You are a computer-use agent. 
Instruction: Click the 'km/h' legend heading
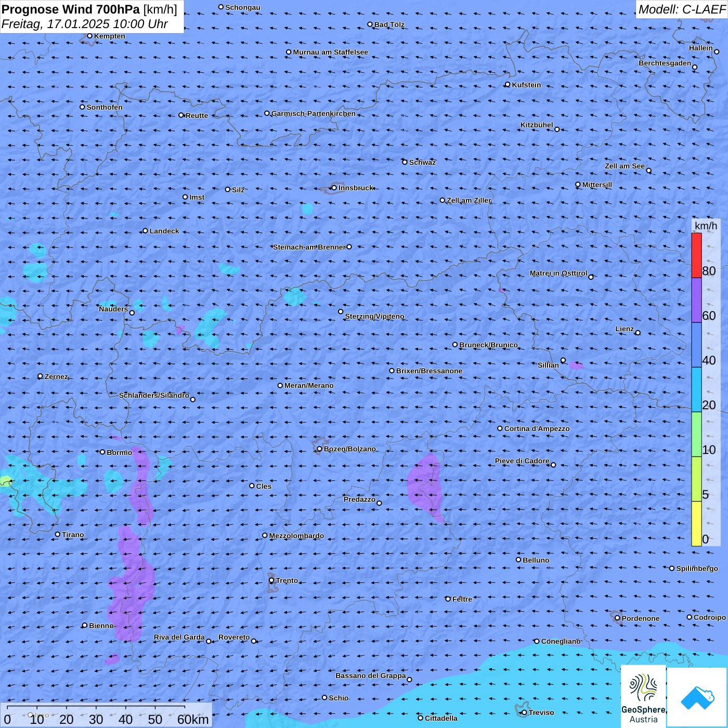706,225
